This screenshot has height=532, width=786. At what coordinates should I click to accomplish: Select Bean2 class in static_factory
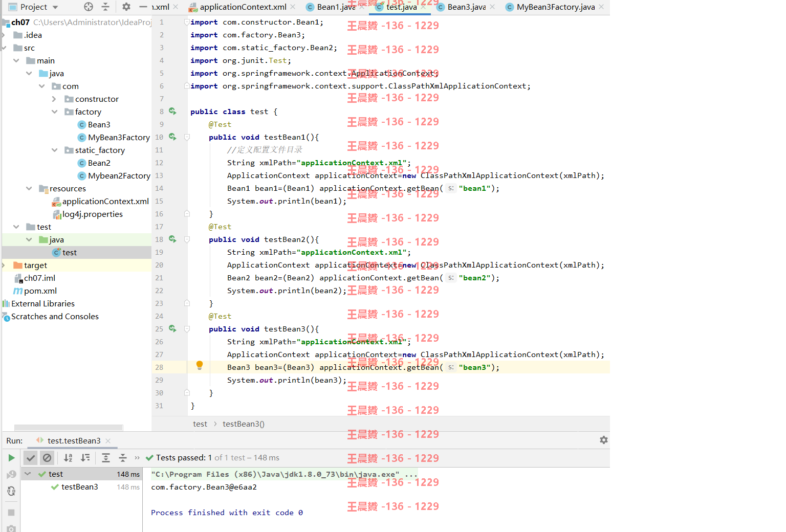pyautogui.click(x=94, y=163)
